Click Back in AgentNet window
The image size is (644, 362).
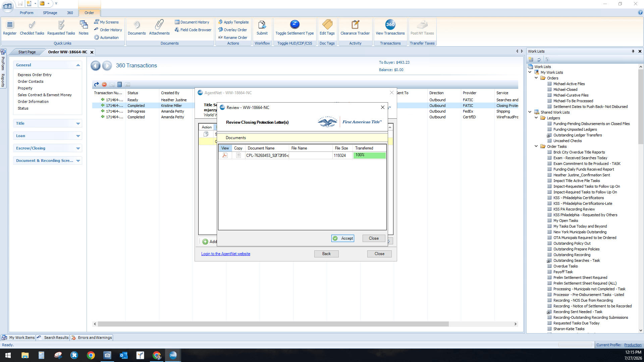tap(326, 254)
